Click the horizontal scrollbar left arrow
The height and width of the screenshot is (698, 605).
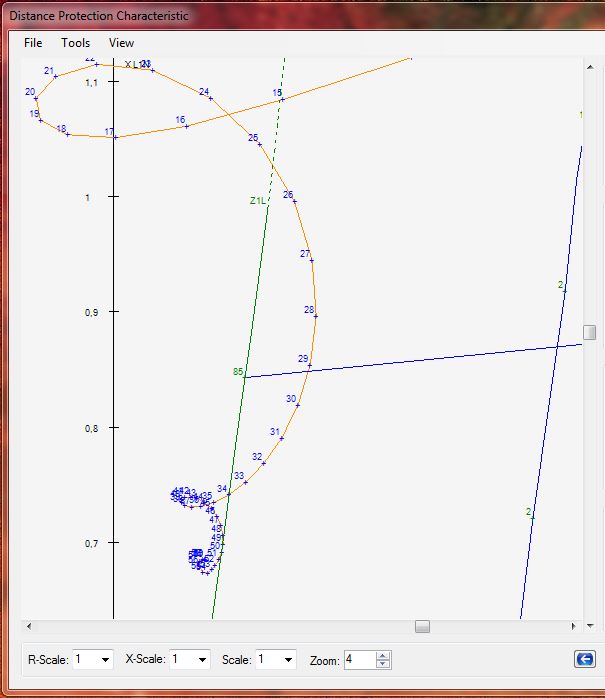(x=29, y=627)
